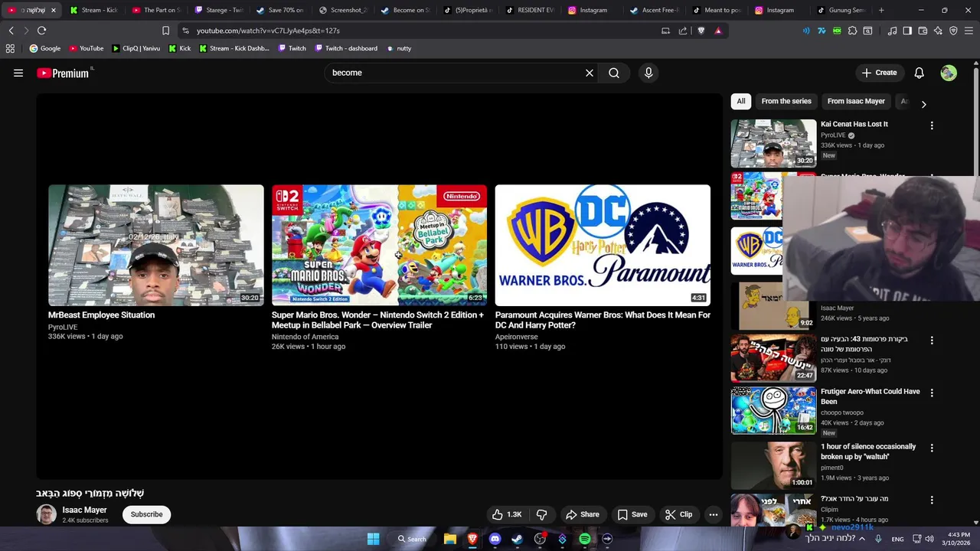Select 'From Isaac Mayer' filter chip
This screenshot has width=980, height=551.
tap(856, 101)
